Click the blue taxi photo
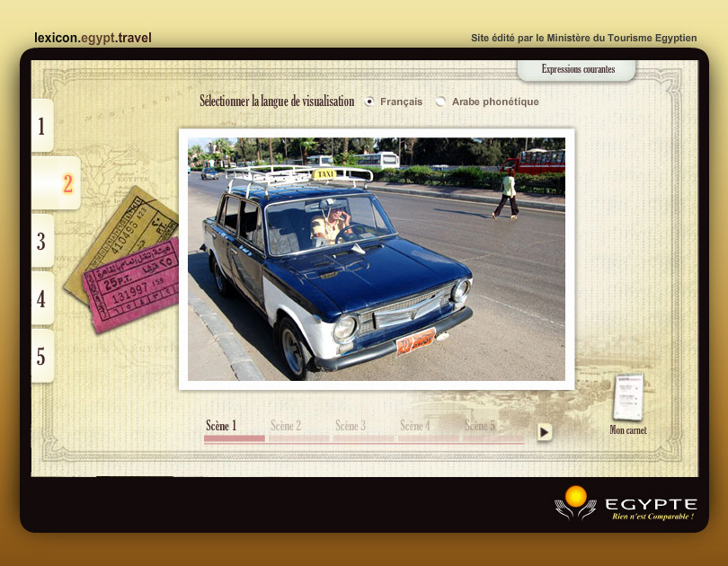The height and width of the screenshot is (566, 728). (x=376, y=259)
